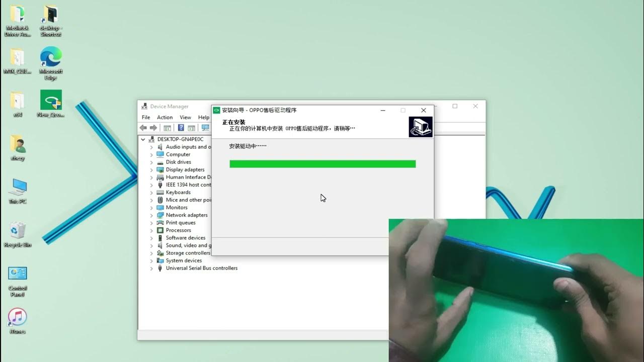Click the green driver installation progress bar
The width and height of the screenshot is (644, 362).
tap(323, 164)
